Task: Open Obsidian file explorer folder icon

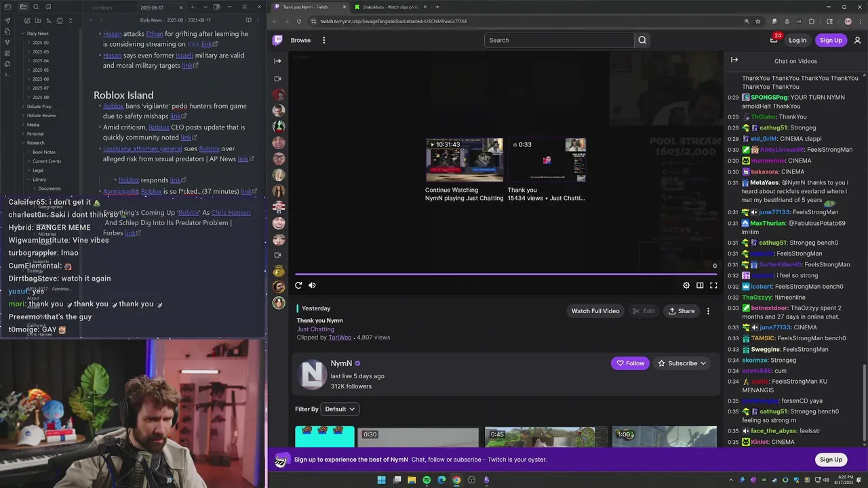Action: click(x=23, y=7)
